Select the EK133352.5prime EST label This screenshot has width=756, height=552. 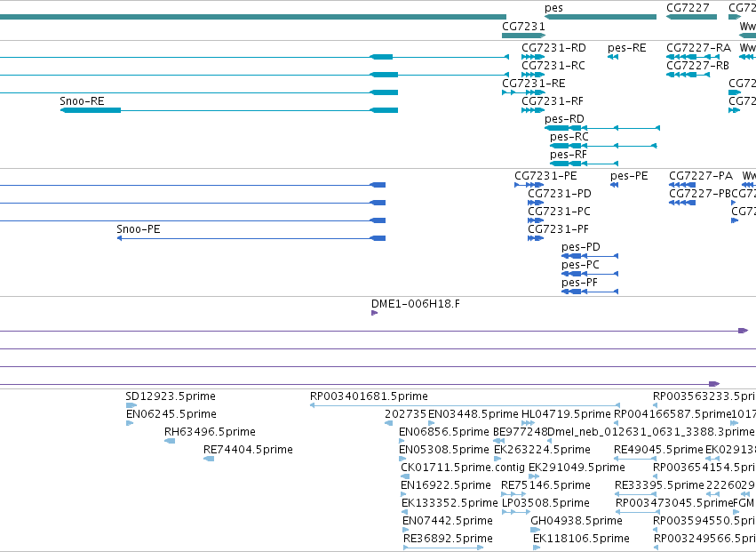click(450, 504)
